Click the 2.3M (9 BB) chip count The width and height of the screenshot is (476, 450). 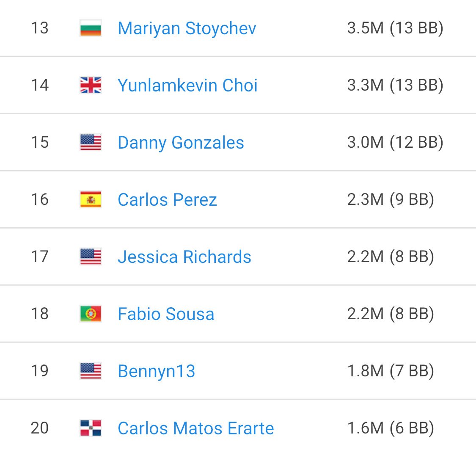tap(390, 200)
